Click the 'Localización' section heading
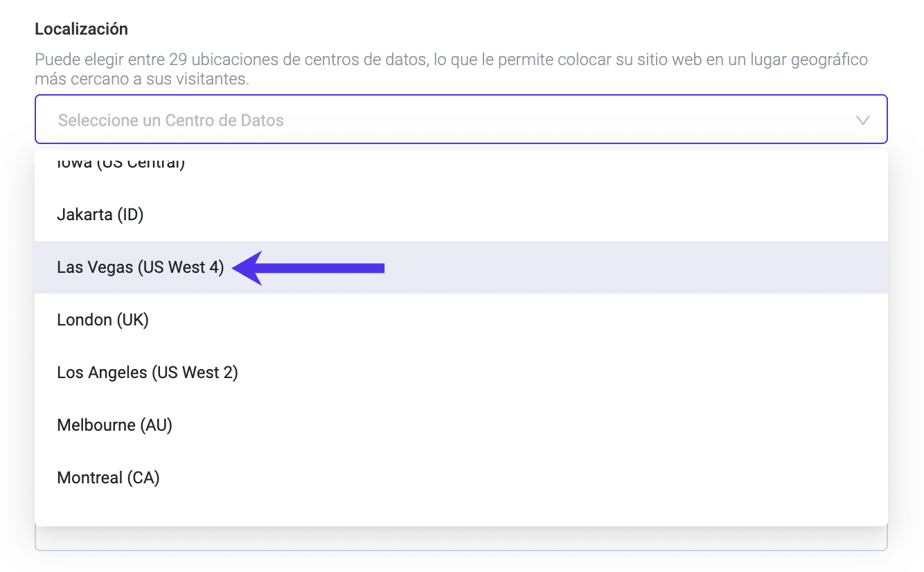924x572 pixels. click(x=81, y=29)
